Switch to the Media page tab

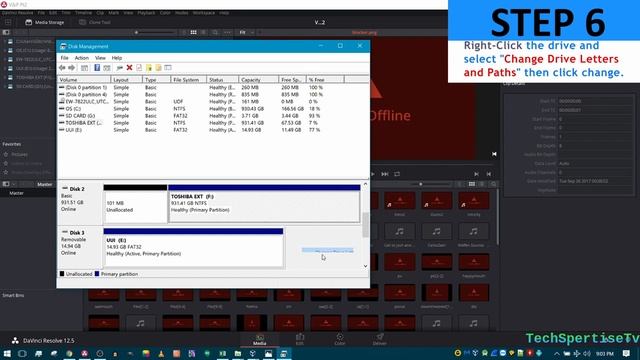coord(260,340)
